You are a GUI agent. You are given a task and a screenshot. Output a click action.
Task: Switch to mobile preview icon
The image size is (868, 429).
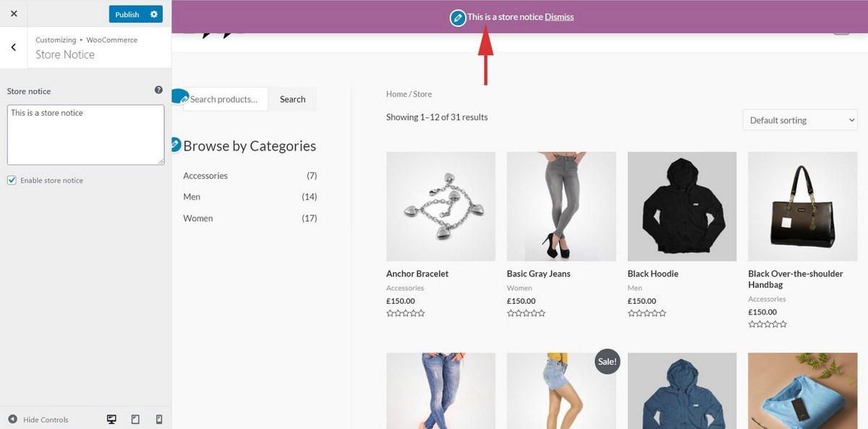(x=159, y=420)
